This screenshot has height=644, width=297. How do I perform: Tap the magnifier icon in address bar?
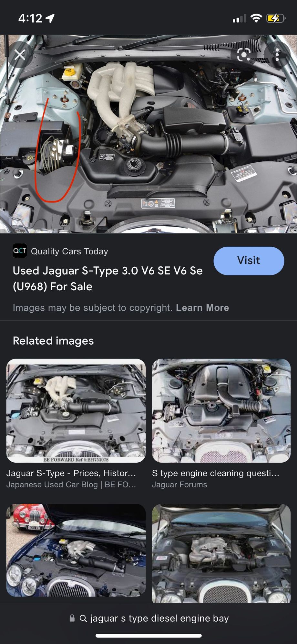click(x=83, y=618)
